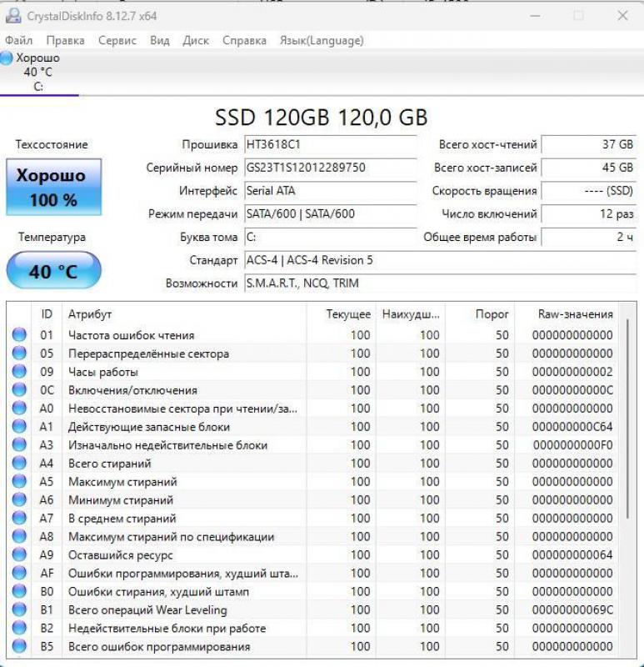This screenshot has width=644, height=667.
Task: Open the Сервис menu
Action: [x=117, y=40]
